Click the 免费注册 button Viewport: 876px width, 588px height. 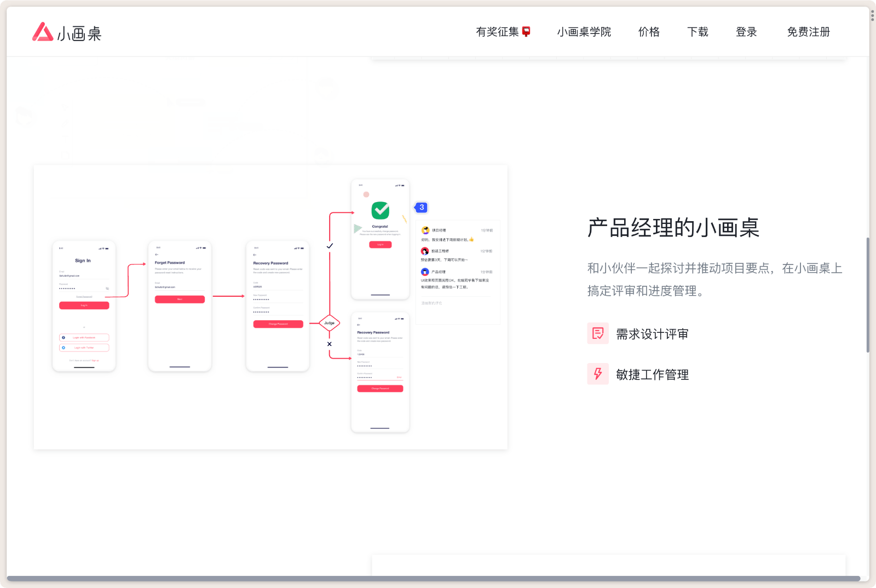click(808, 32)
